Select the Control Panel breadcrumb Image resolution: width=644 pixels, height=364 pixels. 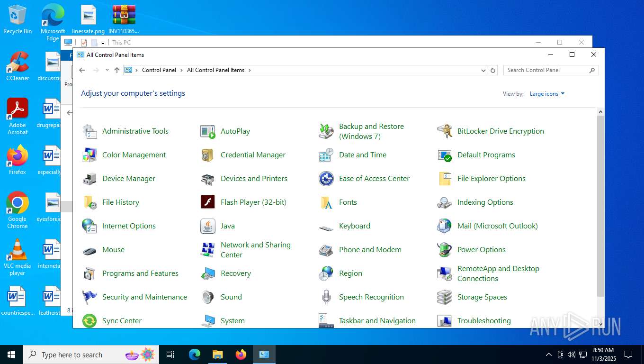[159, 70]
